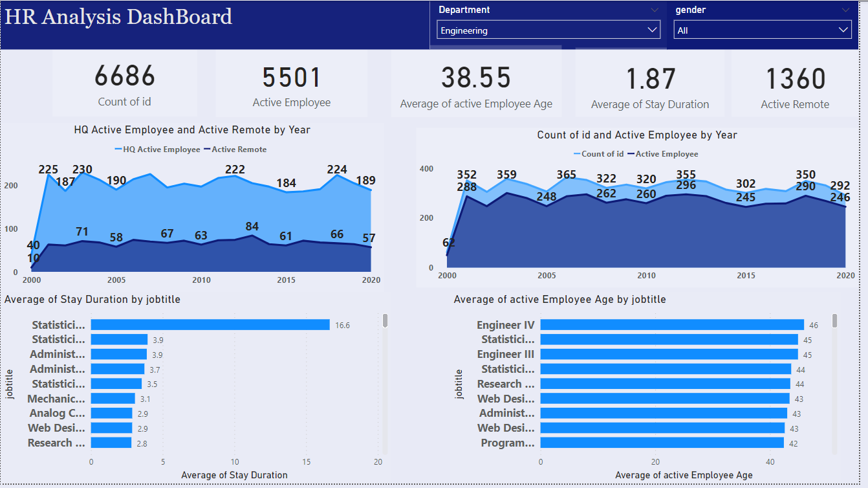Click the 2.8 Research stay duration bar
This screenshot has width=868, height=488.
(x=111, y=443)
